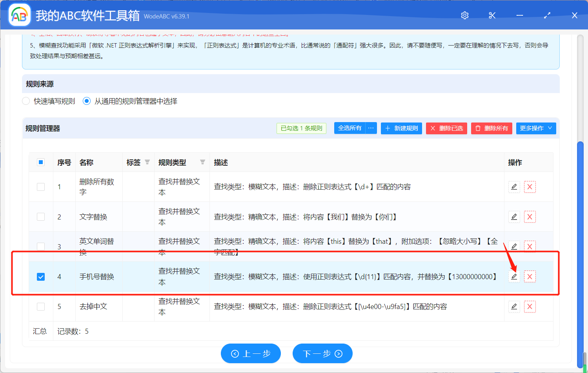Click the AB logo icon
588x373 pixels.
(19, 15)
